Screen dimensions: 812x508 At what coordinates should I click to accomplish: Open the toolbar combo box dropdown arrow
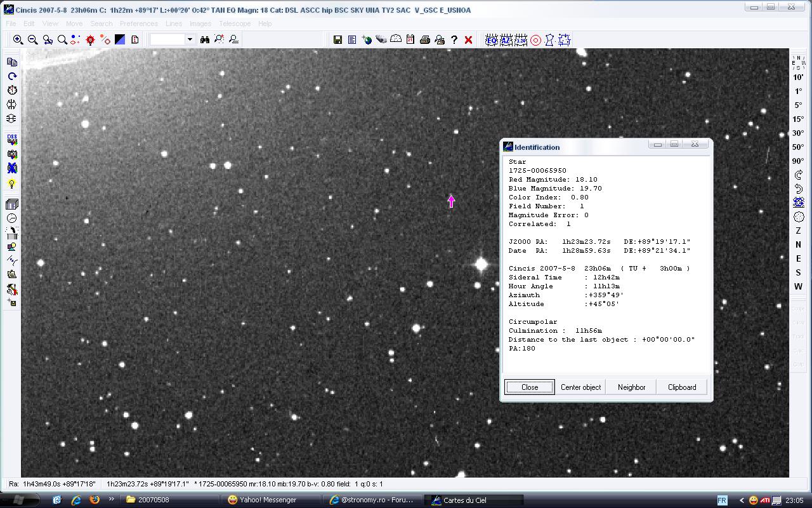[189, 39]
